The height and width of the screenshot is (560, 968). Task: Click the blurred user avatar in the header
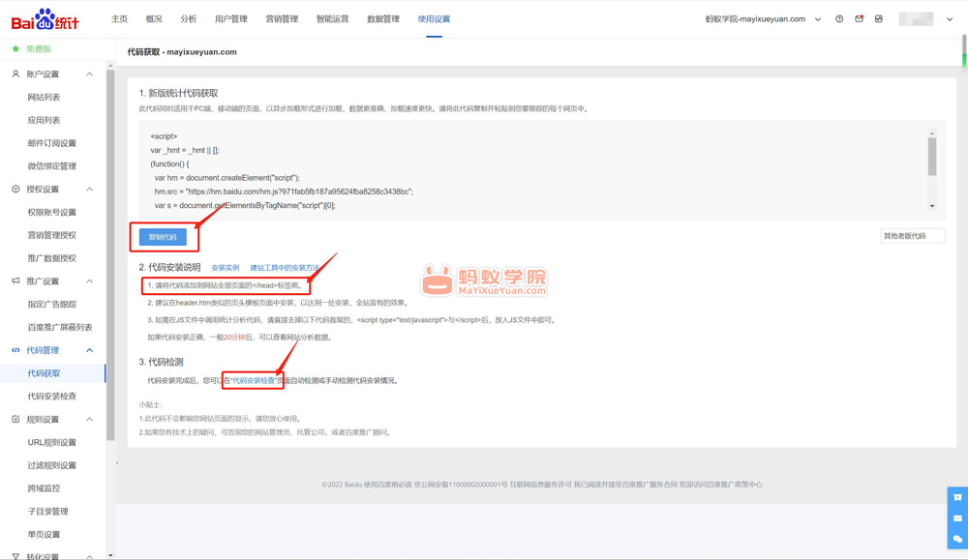(916, 19)
